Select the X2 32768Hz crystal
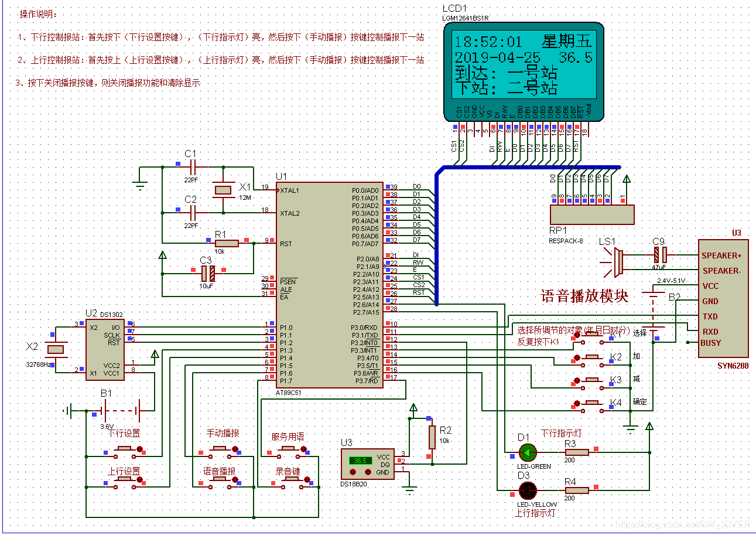The height and width of the screenshot is (535, 756). click(55, 349)
